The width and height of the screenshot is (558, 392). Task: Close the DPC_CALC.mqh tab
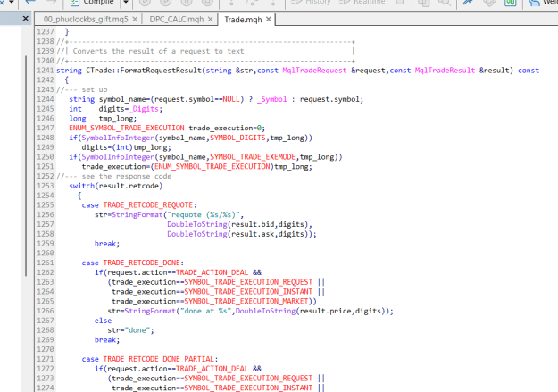(211, 20)
